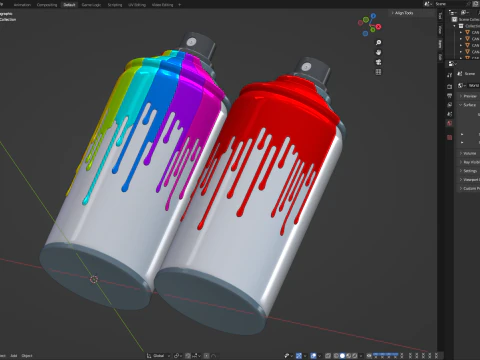Switch to the Game Logic workspace tab

pyautogui.click(x=91, y=5)
